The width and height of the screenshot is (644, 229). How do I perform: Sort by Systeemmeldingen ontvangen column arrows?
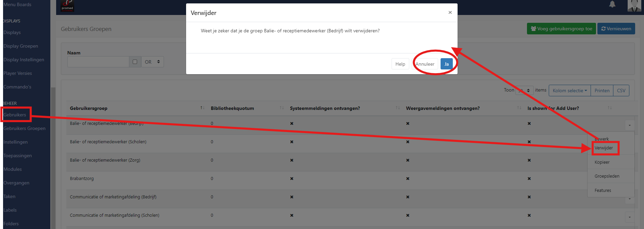click(x=398, y=108)
